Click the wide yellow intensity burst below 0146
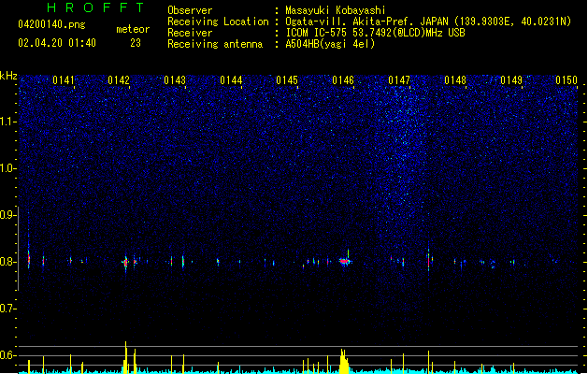Screen dimensions: 588x374 coord(344,361)
